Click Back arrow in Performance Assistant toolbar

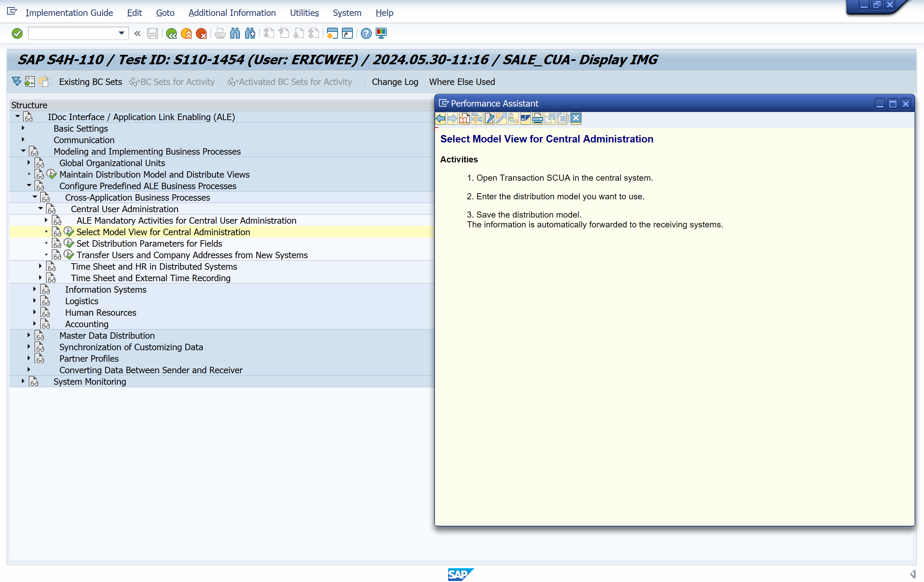click(x=440, y=119)
